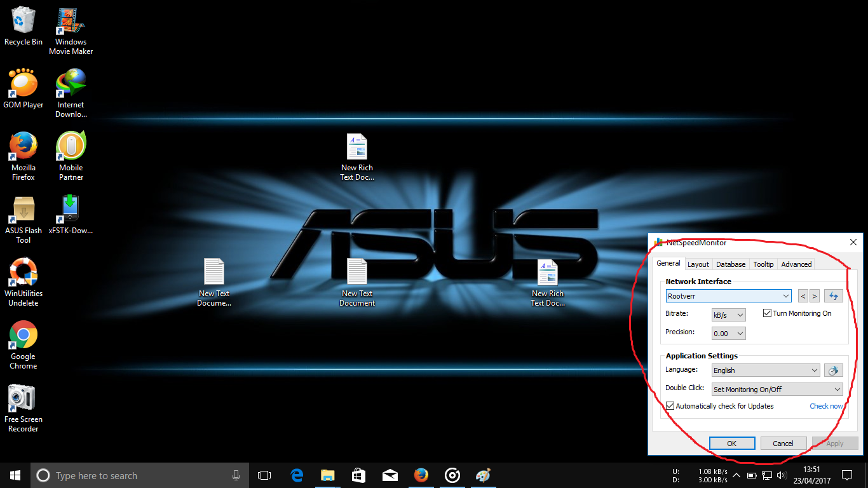Switch to Database tab
Viewport: 868px width, 488px height.
coord(731,264)
